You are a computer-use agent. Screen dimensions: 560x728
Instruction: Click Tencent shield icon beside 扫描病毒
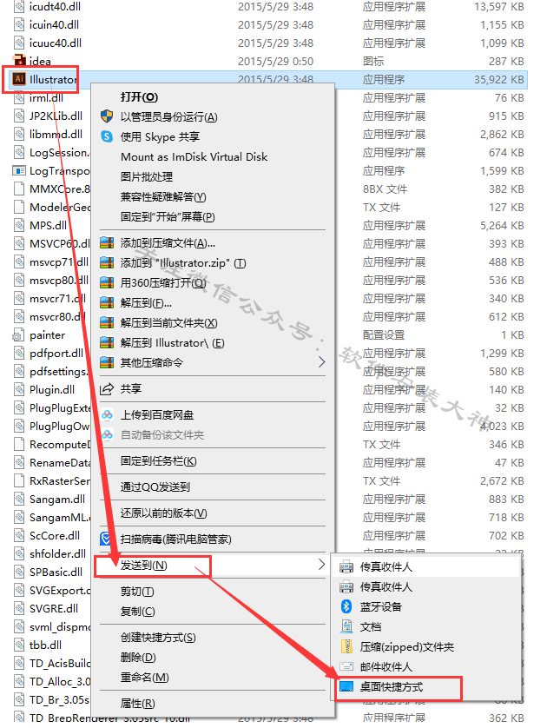106,539
